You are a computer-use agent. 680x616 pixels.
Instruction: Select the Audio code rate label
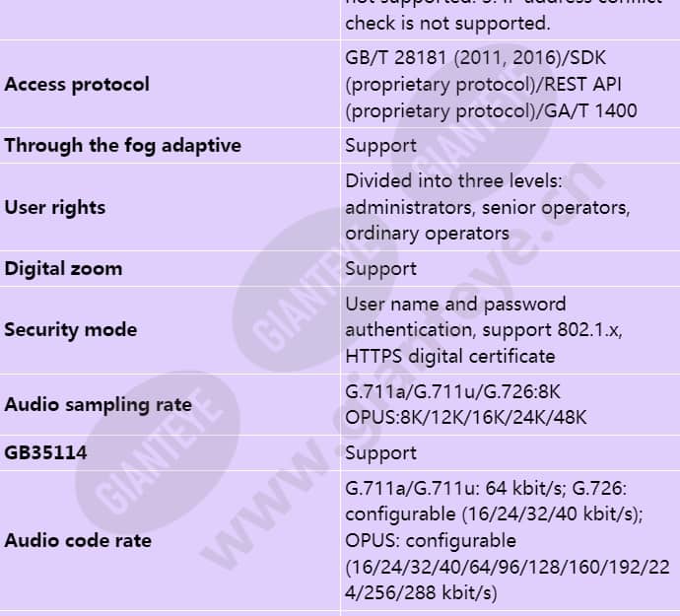78,540
